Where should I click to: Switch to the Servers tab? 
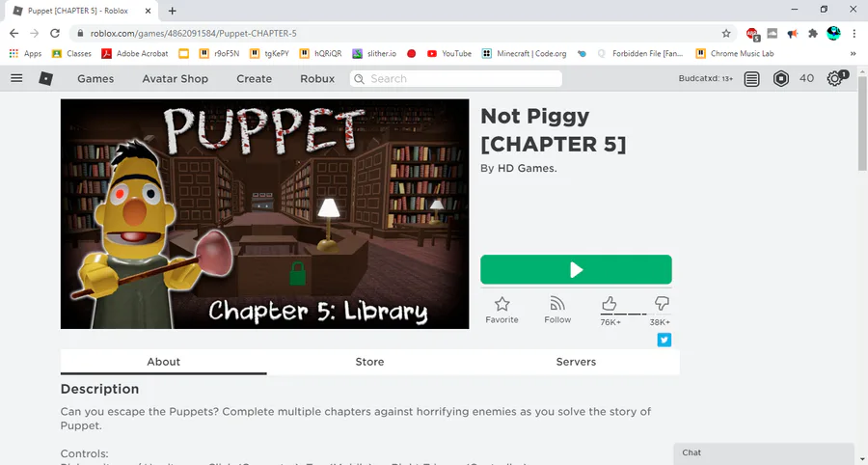576,362
